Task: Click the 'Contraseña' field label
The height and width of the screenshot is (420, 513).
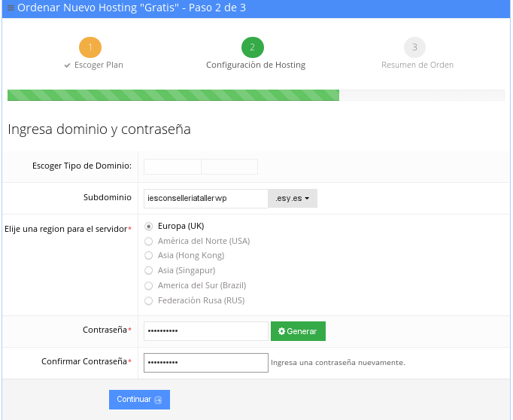Action: pos(105,330)
